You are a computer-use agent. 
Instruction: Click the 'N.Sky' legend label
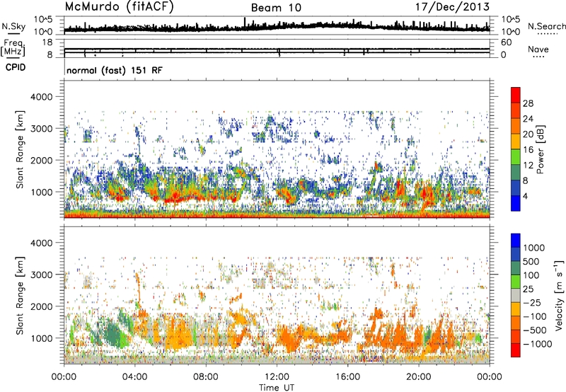point(13,27)
